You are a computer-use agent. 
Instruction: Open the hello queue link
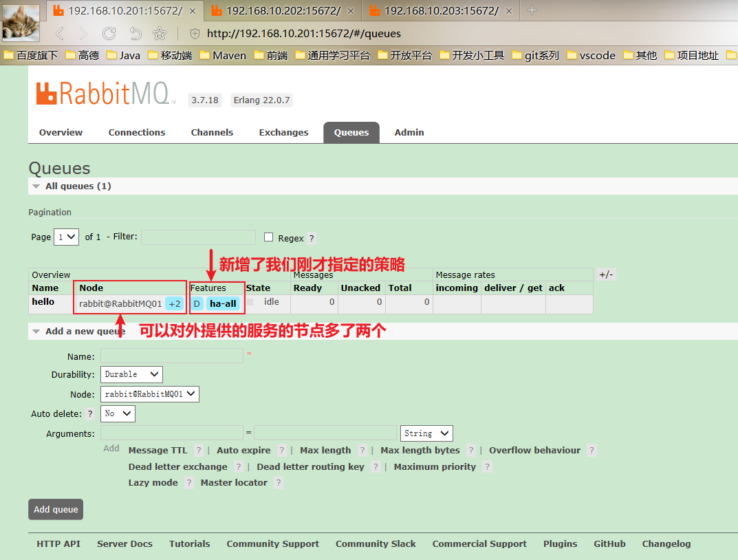43,301
